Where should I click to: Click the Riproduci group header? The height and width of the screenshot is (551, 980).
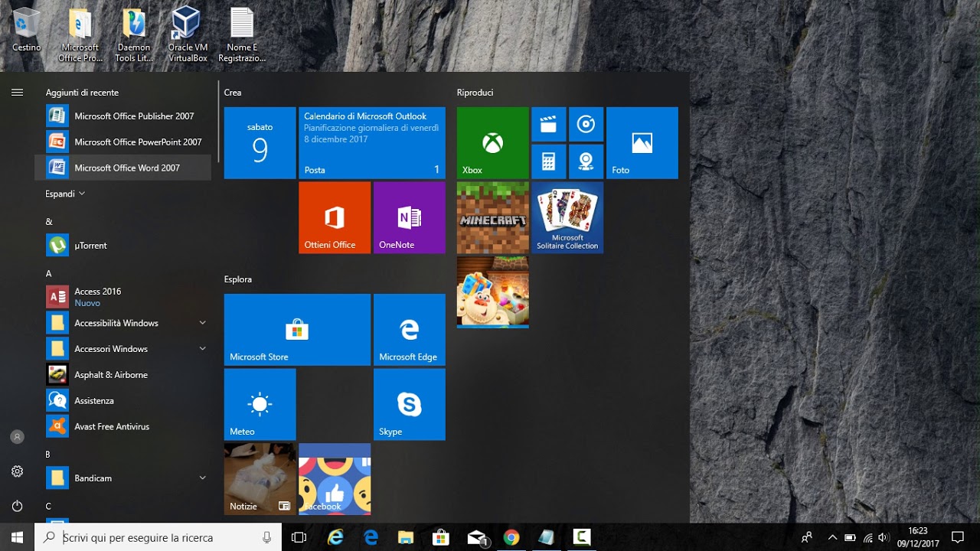(475, 93)
